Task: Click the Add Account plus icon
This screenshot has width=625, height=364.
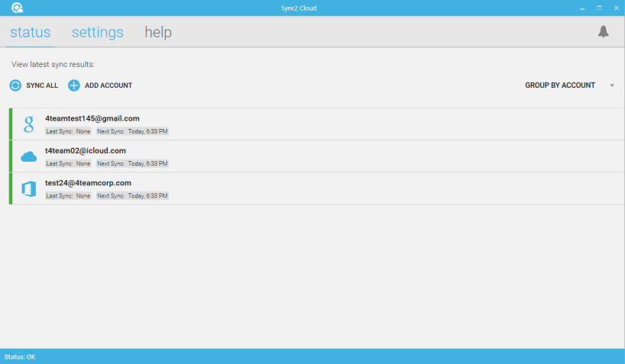Action: [x=74, y=85]
